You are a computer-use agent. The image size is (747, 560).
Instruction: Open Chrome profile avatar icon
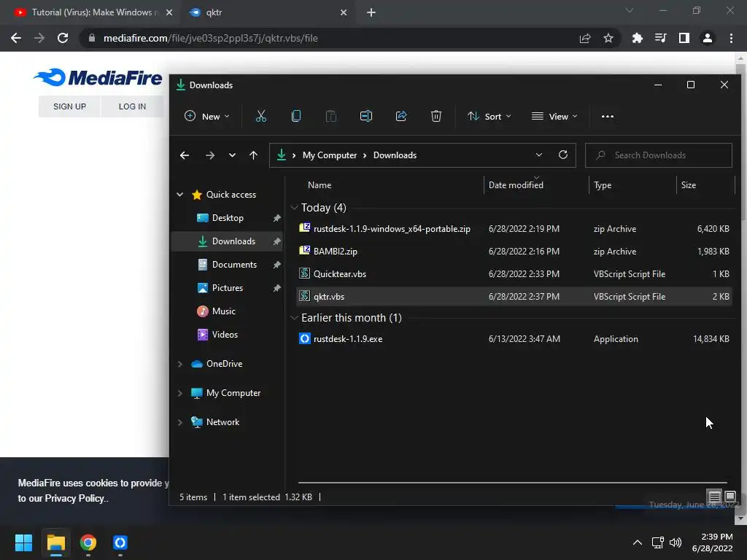[708, 38]
